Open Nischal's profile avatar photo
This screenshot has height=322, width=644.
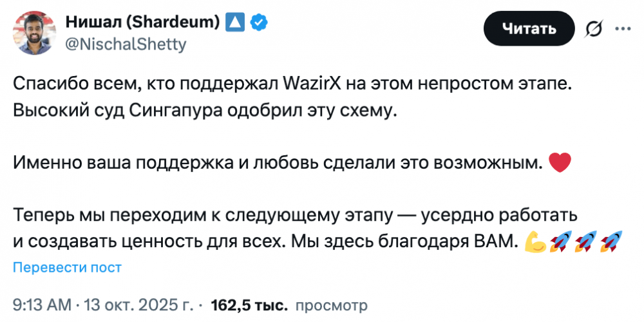[x=33, y=32]
